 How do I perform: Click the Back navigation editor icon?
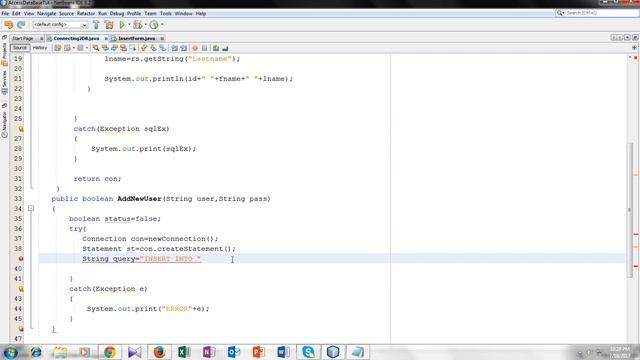[x=67, y=48]
